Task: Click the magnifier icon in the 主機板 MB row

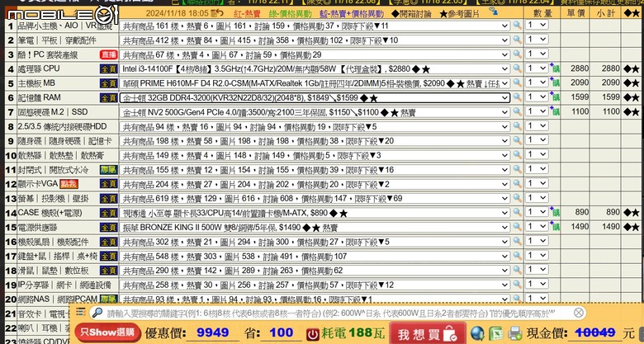Action: click(x=517, y=83)
